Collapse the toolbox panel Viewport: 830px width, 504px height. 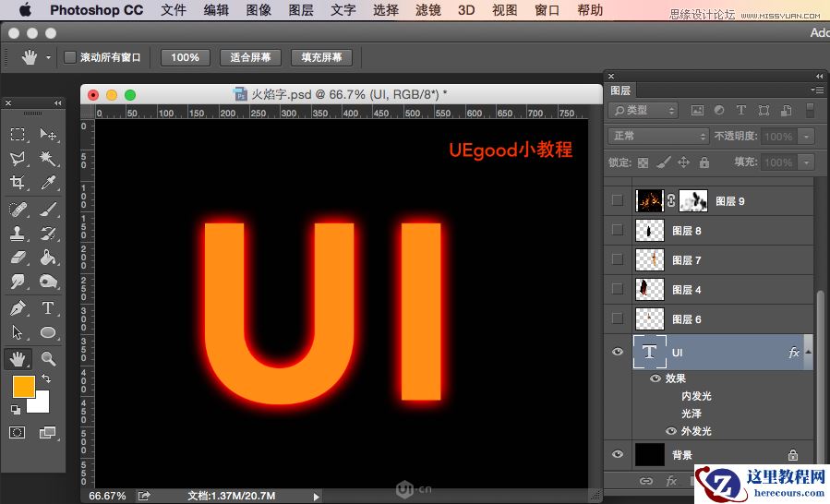(57, 102)
